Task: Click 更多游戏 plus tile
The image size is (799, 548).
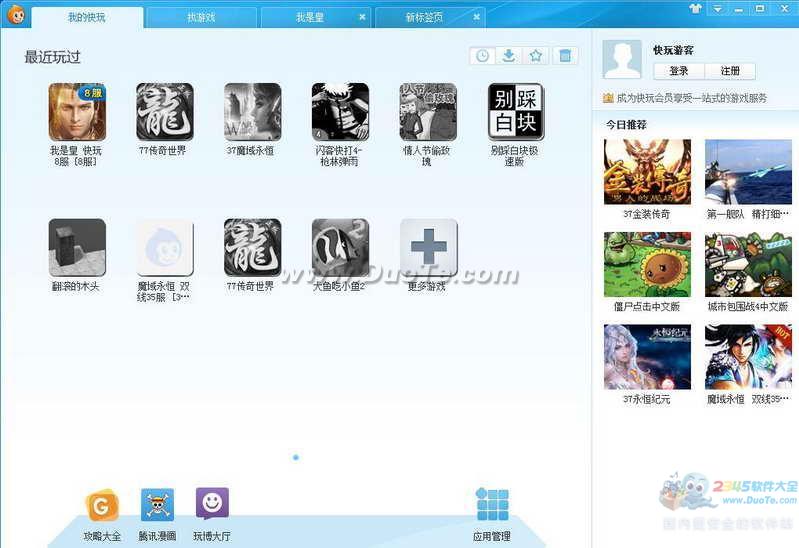Action: [x=428, y=248]
